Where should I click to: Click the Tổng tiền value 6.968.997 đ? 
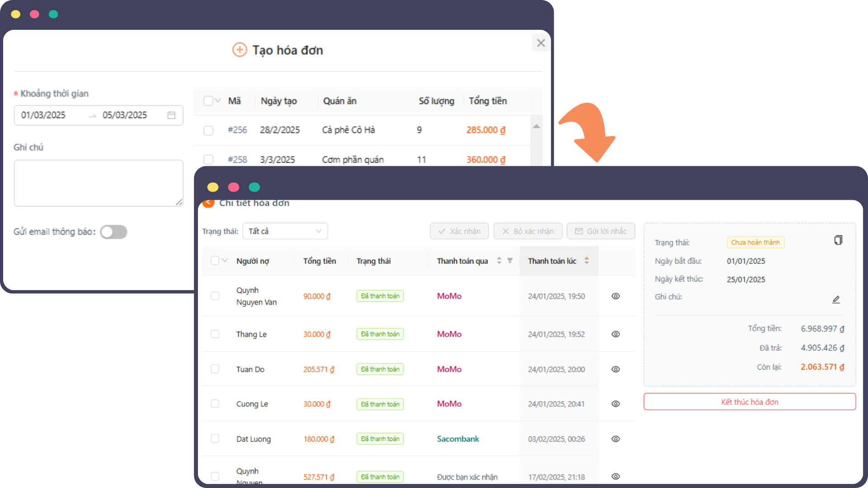[x=822, y=328]
